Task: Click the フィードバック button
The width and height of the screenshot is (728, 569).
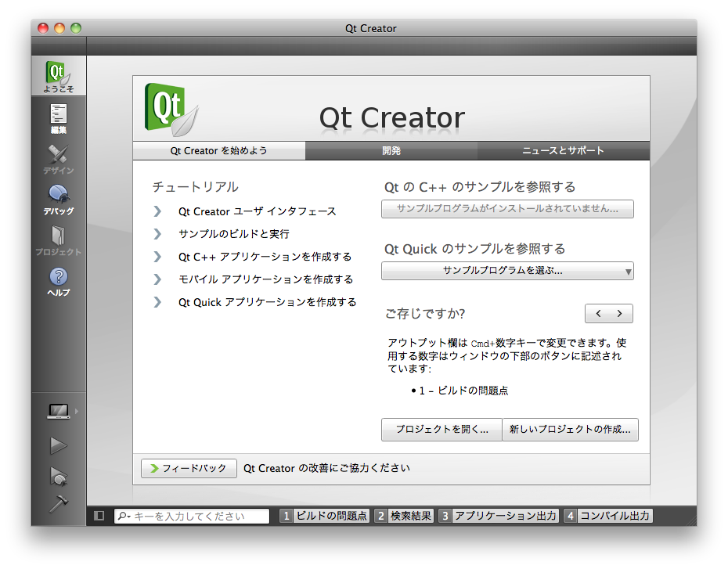Action: point(188,468)
